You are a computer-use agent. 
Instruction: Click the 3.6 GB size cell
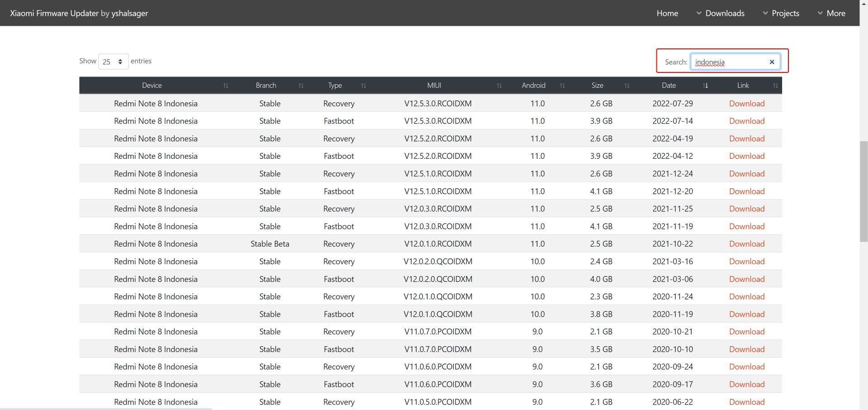click(601, 384)
